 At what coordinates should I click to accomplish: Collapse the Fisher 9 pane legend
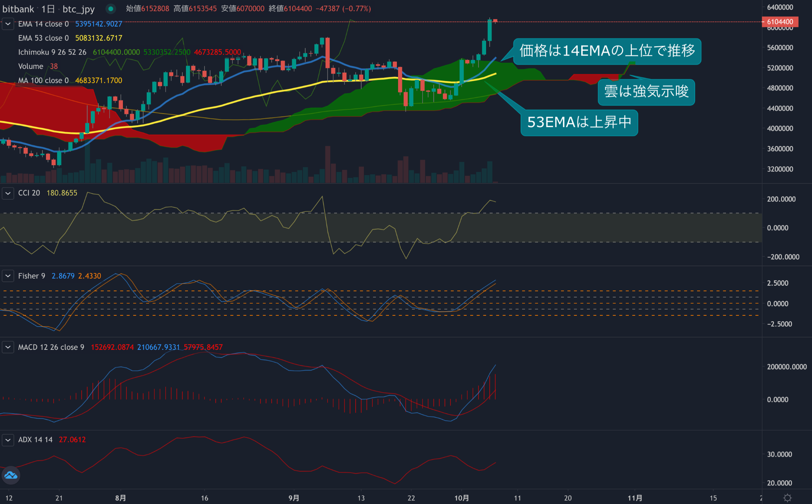pyautogui.click(x=8, y=276)
